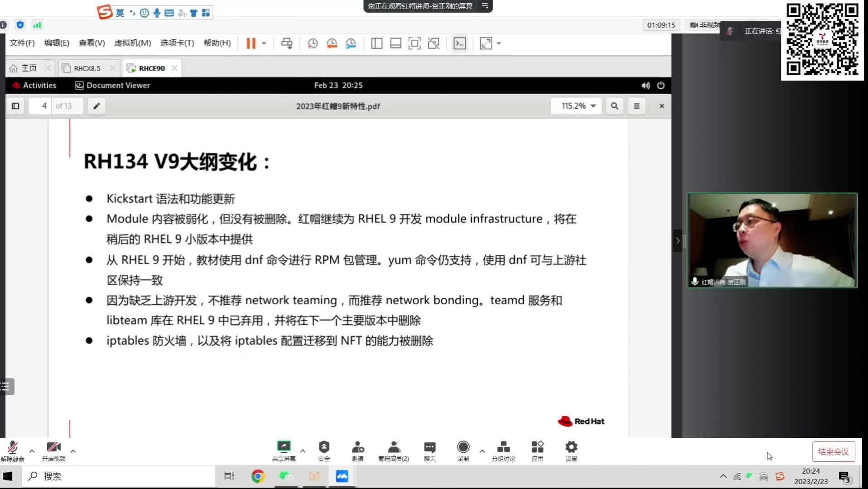
Task: Open the virtual machine console terminal icon
Action: pos(459,43)
